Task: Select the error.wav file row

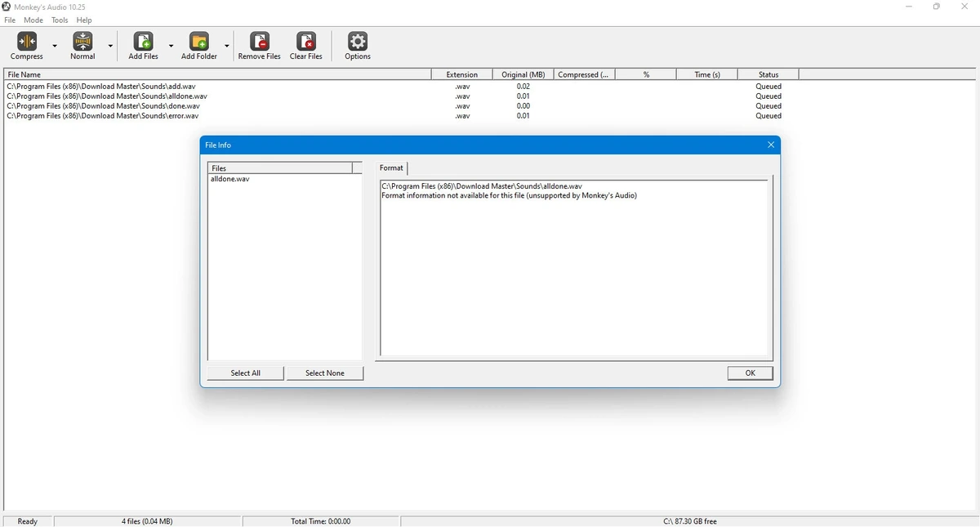Action: pyautogui.click(x=401, y=115)
